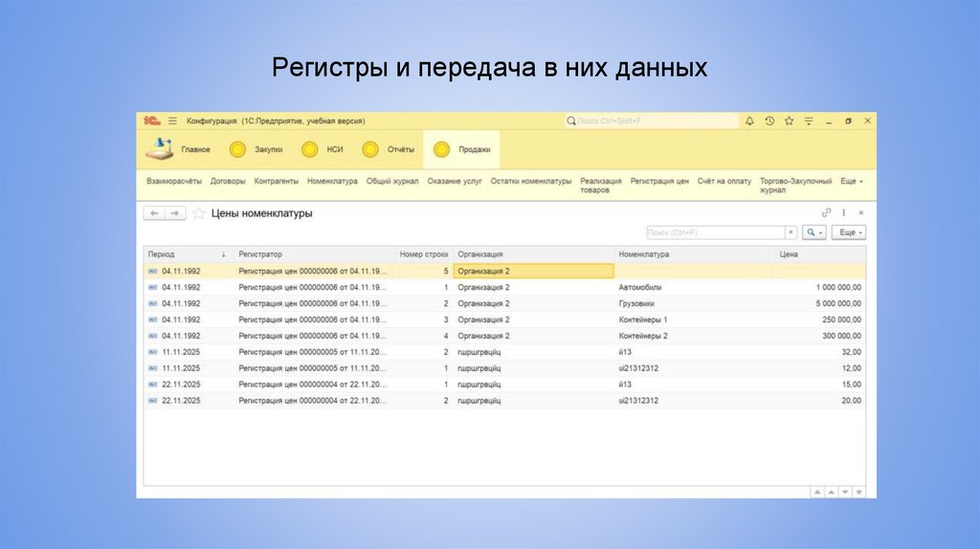Open Остатки номенклатуры link

530,181
